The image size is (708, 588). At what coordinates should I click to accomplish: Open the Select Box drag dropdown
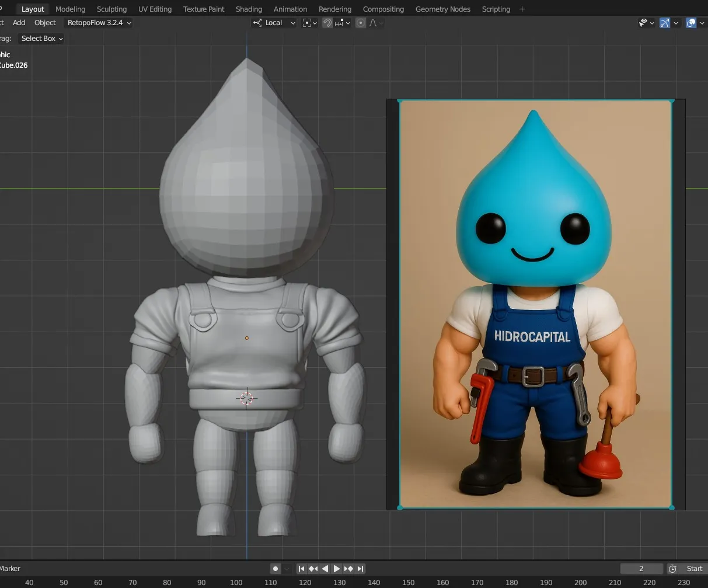(41, 39)
